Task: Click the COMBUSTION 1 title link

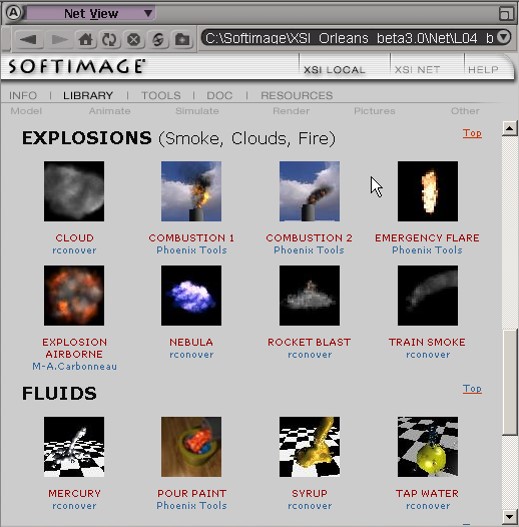Action: (x=191, y=238)
